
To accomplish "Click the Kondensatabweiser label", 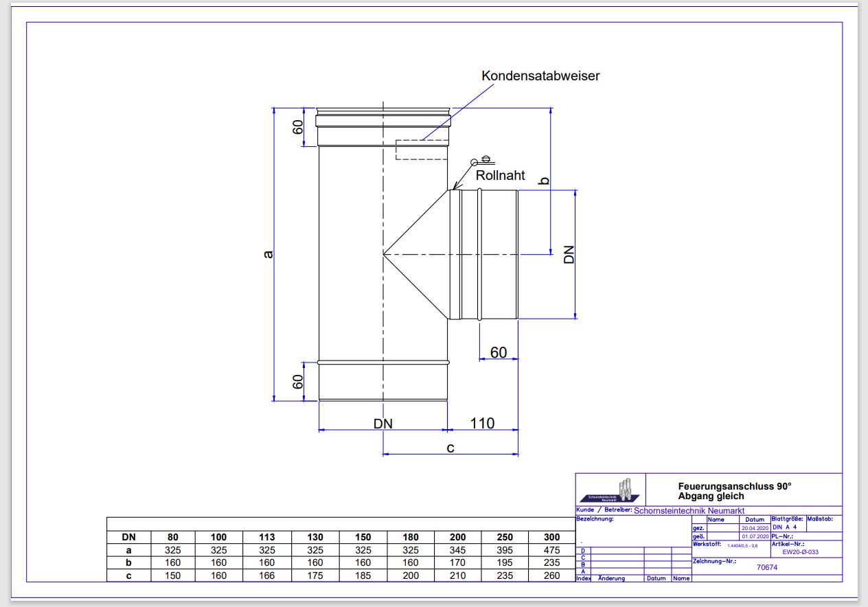I will [540, 76].
